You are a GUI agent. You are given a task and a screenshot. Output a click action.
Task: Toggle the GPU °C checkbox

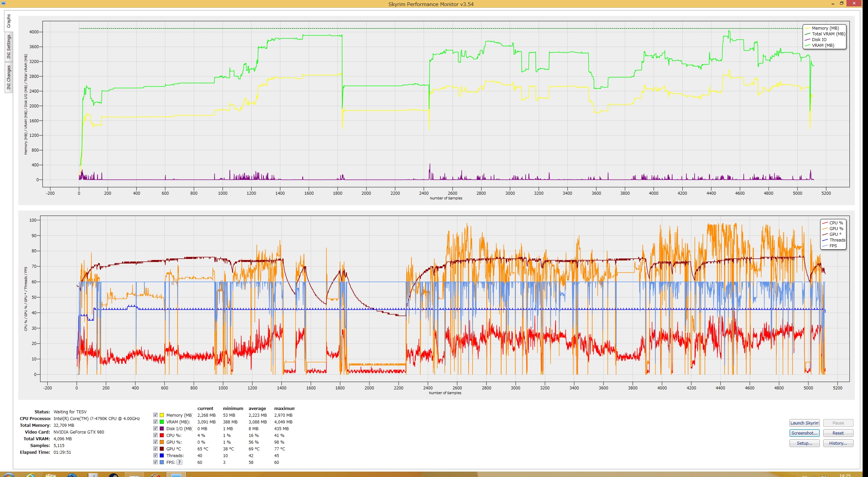pyautogui.click(x=155, y=449)
